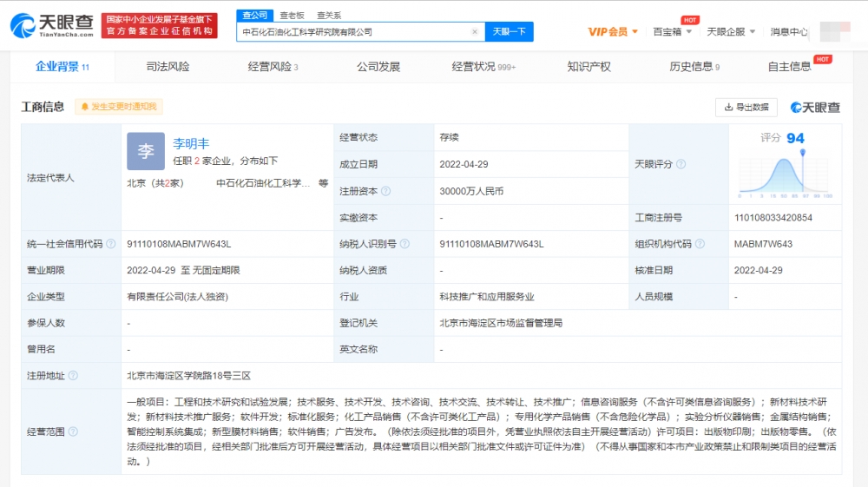This screenshot has width=868, height=487.
Task: Click help icon next to 纳税人识别号
Action: 404,244
